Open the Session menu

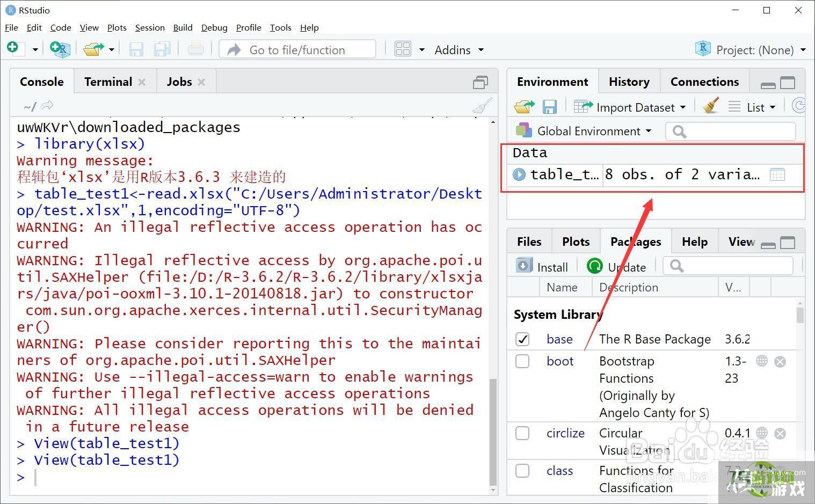point(150,27)
